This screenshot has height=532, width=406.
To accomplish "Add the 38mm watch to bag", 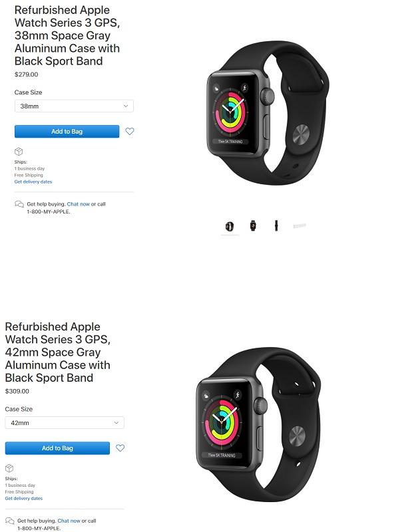I will pyautogui.click(x=67, y=131).
